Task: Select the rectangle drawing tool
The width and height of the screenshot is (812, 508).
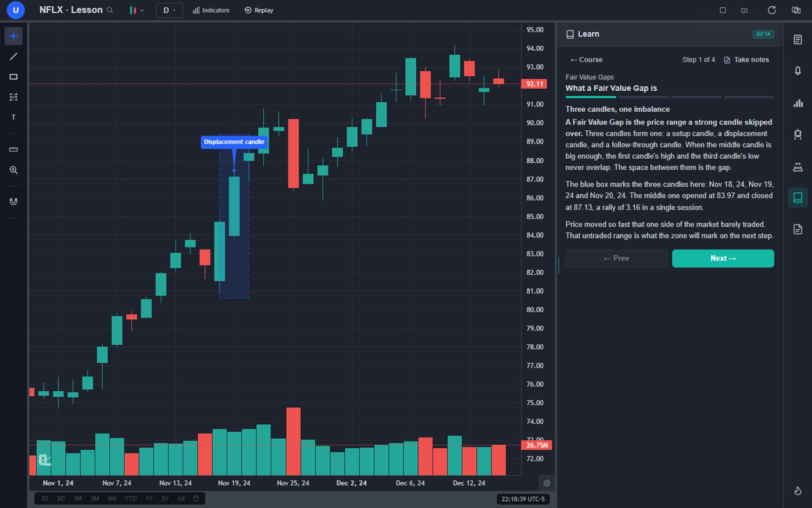Action: tap(14, 77)
